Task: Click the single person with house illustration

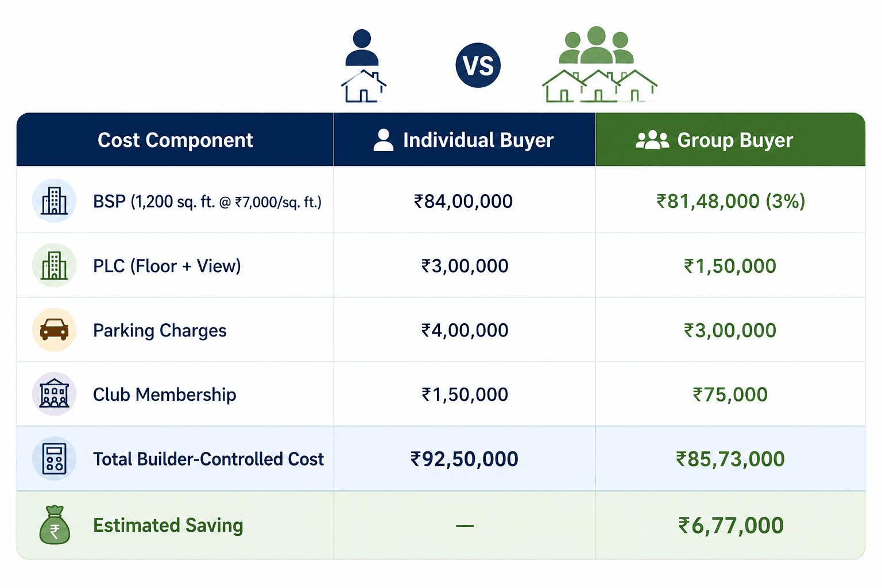Action: (x=363, y=66)
